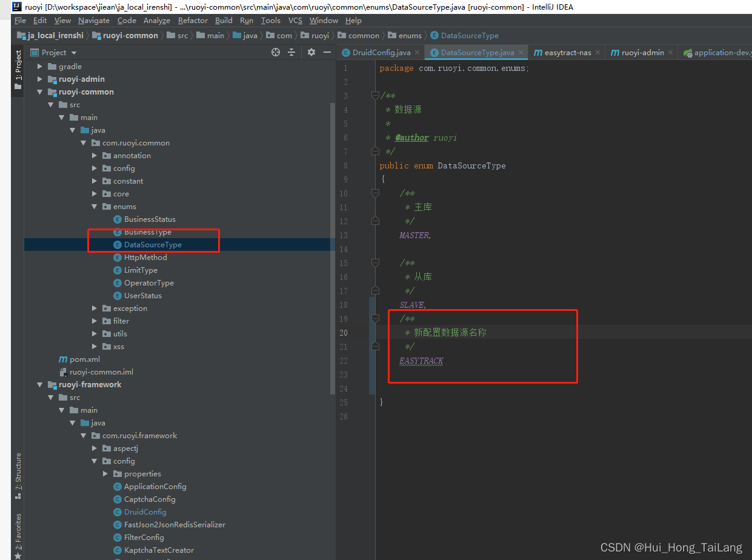Switch to ruoyi-admin editor tab
Viewport: 752px width, 560px height.
click(x=642, y=53)
